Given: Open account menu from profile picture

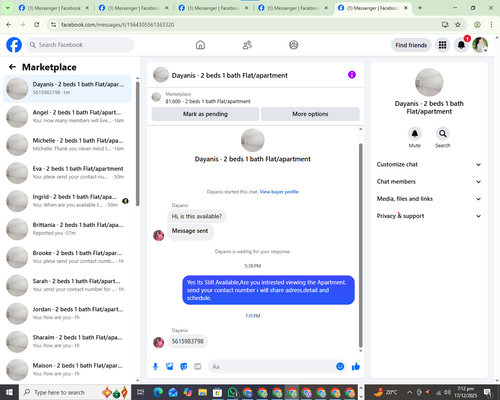Looking at the screenshot, I should pos(480,45).
